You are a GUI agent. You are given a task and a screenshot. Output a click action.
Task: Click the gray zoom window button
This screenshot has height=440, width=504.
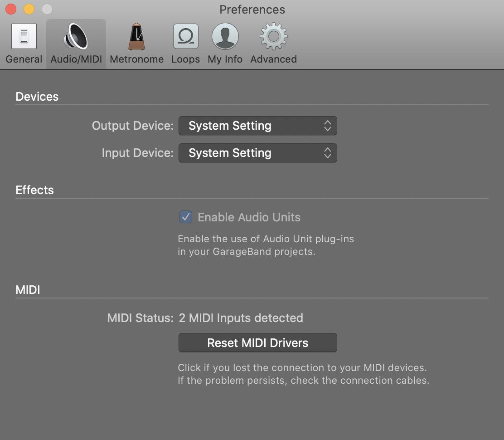[47, 9]
